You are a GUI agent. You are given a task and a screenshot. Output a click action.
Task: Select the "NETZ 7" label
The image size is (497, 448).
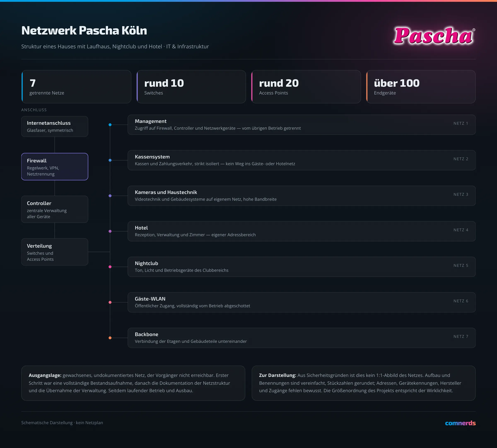tap(461, 337)
